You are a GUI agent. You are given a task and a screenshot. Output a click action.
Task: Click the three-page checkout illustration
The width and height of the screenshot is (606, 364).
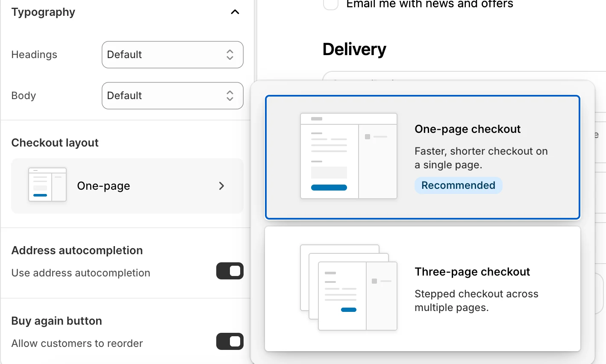click(x=349, y=288)
